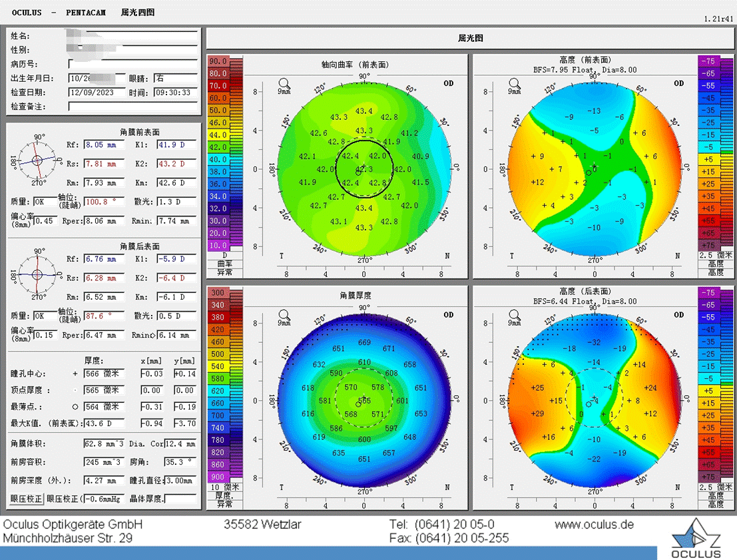Select the 900 swatch in the thickness scale

click(x=218, y=477)
